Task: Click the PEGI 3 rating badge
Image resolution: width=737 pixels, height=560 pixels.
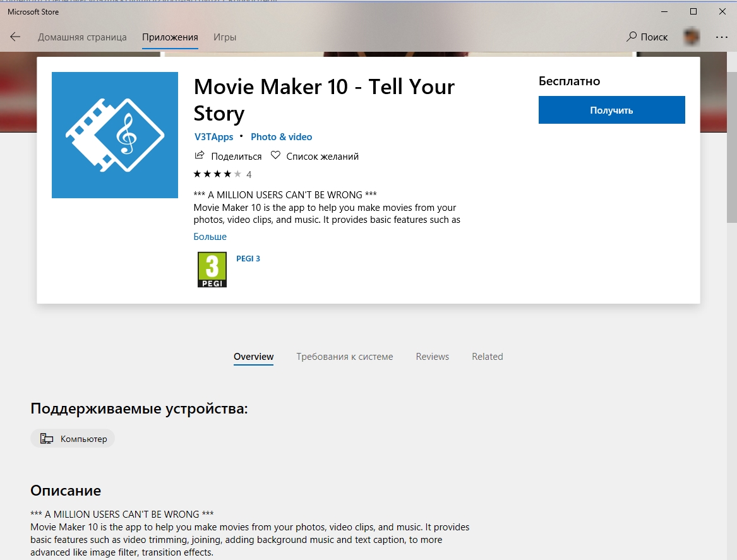Action: [212, 270]
